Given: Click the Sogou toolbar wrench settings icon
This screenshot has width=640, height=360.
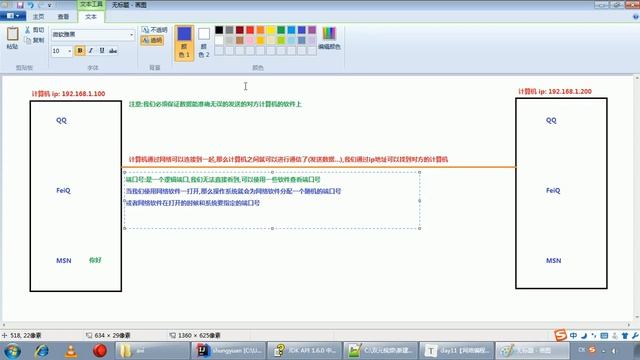Looking at the screenshot, I should (635, 336).
